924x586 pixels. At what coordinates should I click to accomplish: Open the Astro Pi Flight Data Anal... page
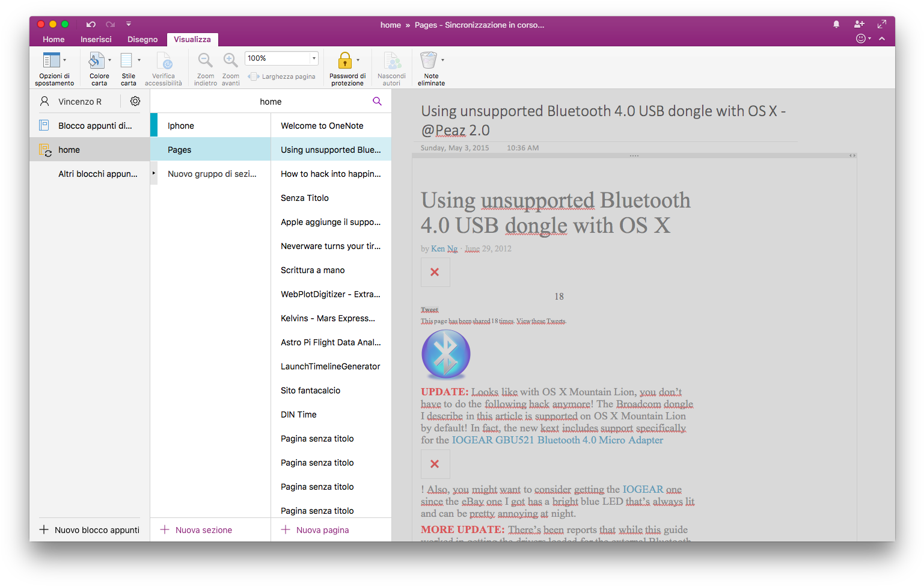click(x=331, y=342)
